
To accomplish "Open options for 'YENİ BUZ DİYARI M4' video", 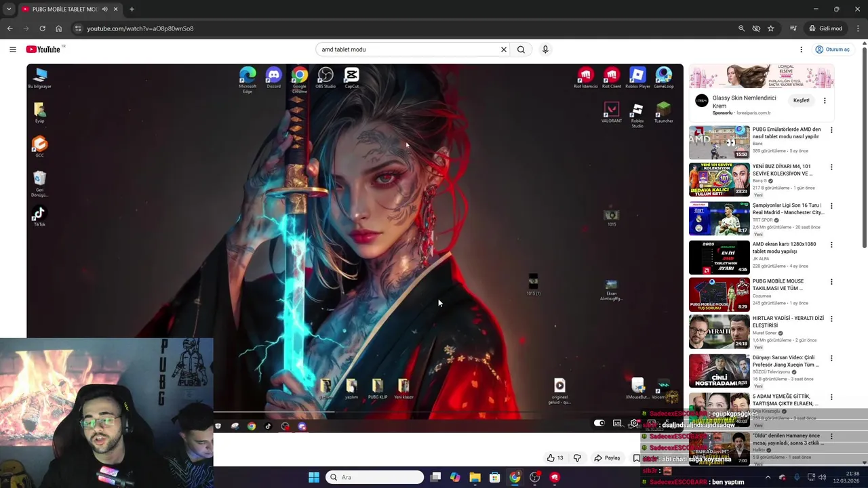I will 831,167.
